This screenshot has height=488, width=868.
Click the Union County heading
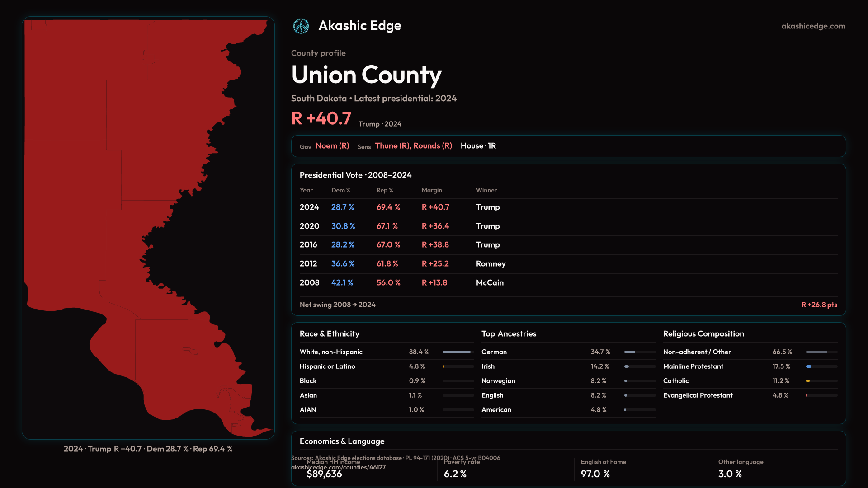pos(366,75)
